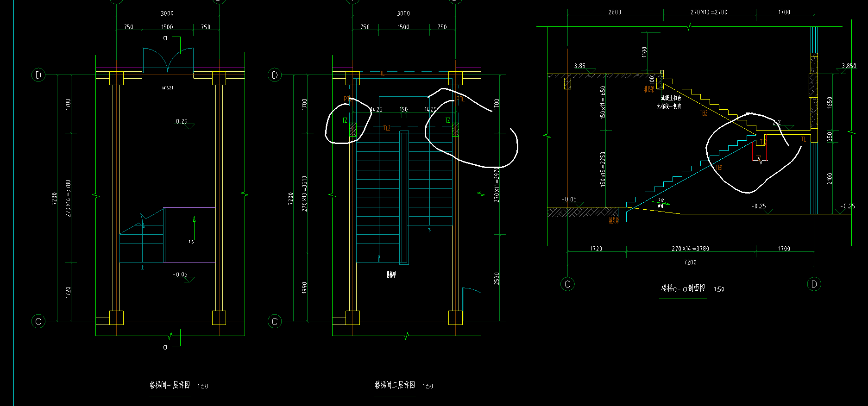Screen dimensions: 868x406
Task: Select the 2530 dimension in second-floor plan
Action: click(497, 278)
